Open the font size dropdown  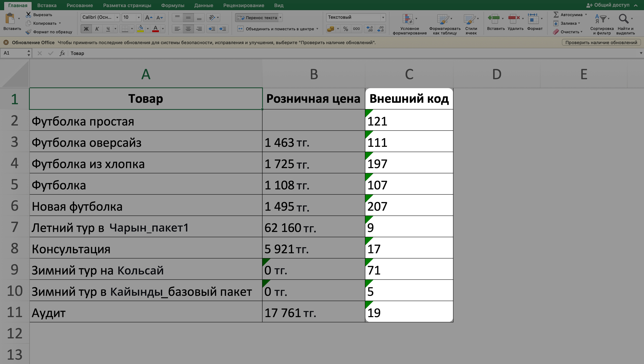click(139, 17)
